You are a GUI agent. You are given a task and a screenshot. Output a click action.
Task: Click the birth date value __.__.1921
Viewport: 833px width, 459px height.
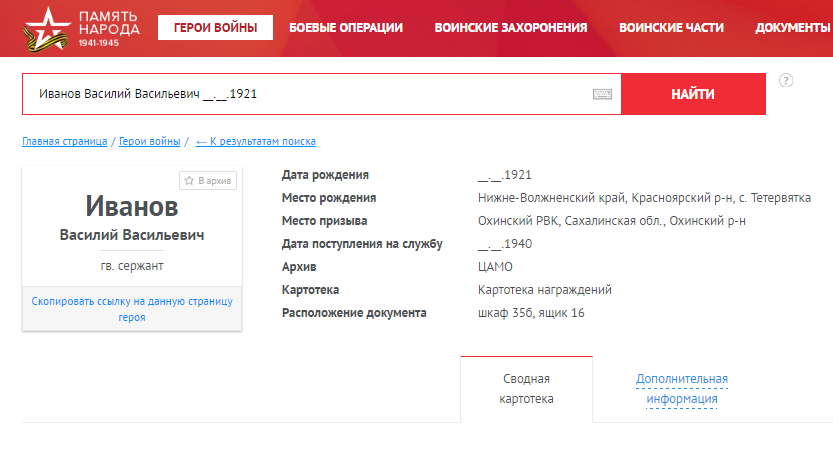coord(505,175)
